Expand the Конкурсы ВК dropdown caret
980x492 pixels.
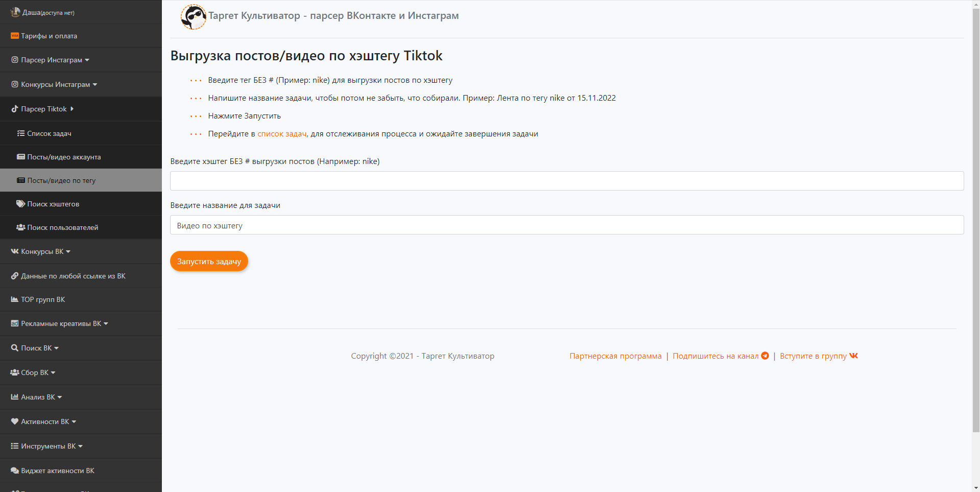[68, 252]
